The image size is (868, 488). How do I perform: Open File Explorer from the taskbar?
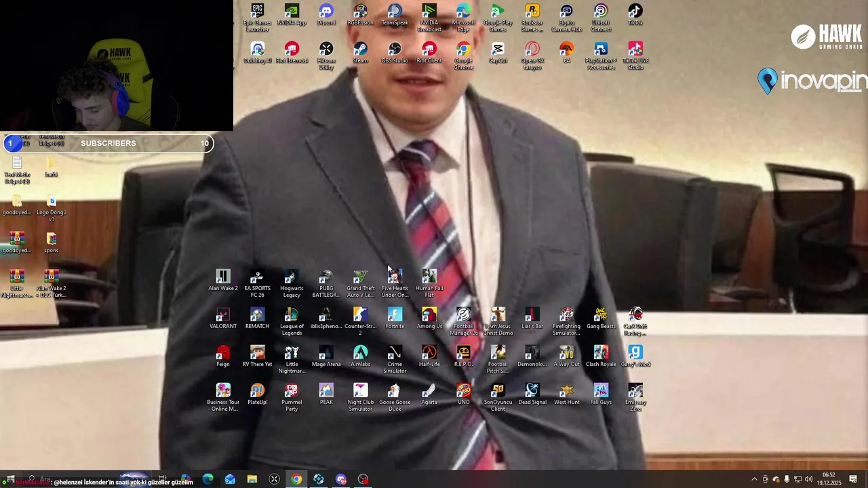[252, 479]
